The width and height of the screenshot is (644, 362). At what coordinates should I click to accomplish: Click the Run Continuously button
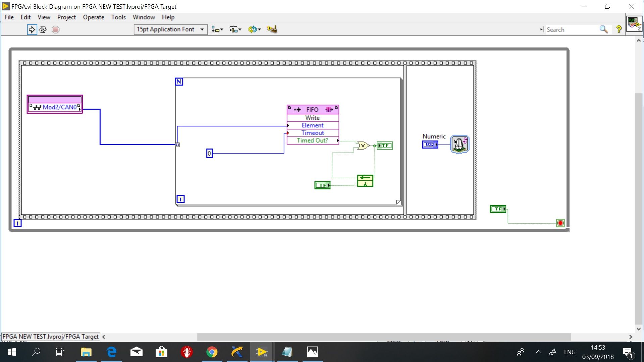coord(43,29)
